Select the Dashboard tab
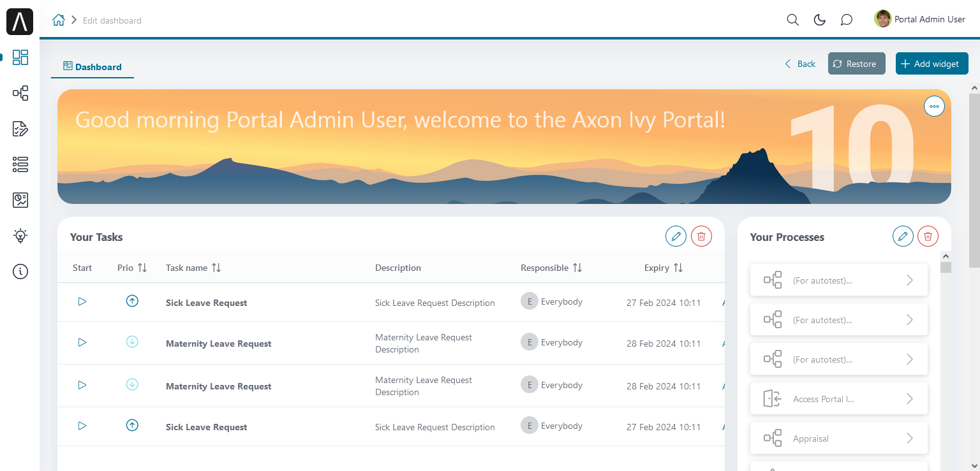The image size is (980, 471). 93,66
